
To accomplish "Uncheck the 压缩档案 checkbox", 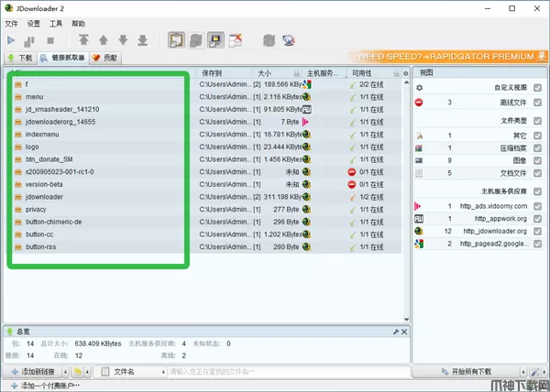I will (x=537, y=148).
